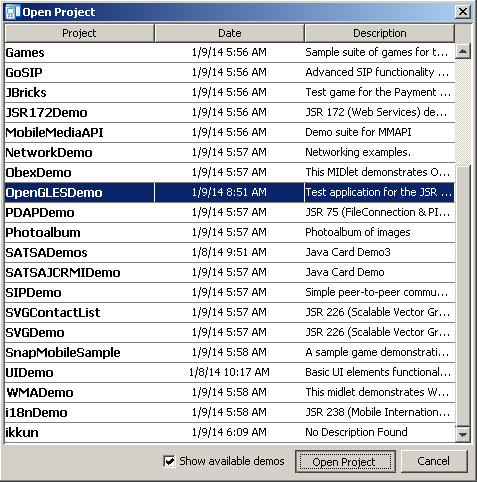Click the vertical scrollbar thumb
Image resolution: width=477 pixels, height=482 pixels.
463,295
